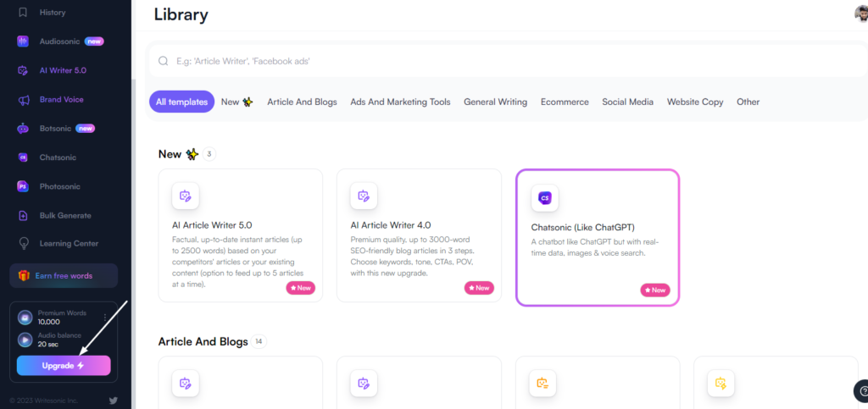The width and height of the screenshot is (868, 409).
Task: Switch to General Writing tab
Action: [x=495, y=102]
